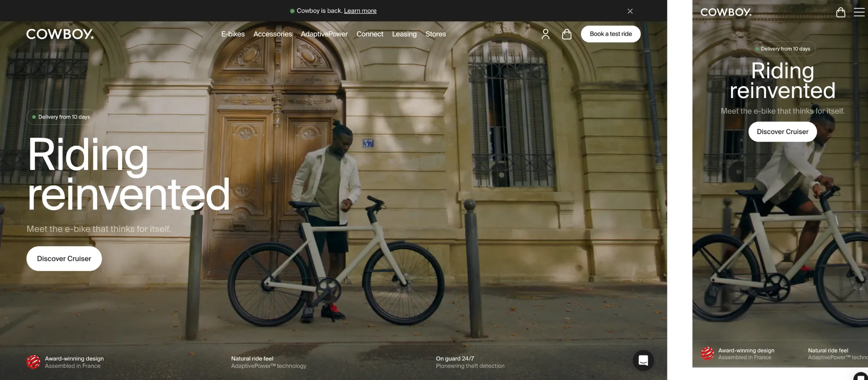Open the chat support widget icon
This screenshot has height=380, width=868.
click(643, 361)
